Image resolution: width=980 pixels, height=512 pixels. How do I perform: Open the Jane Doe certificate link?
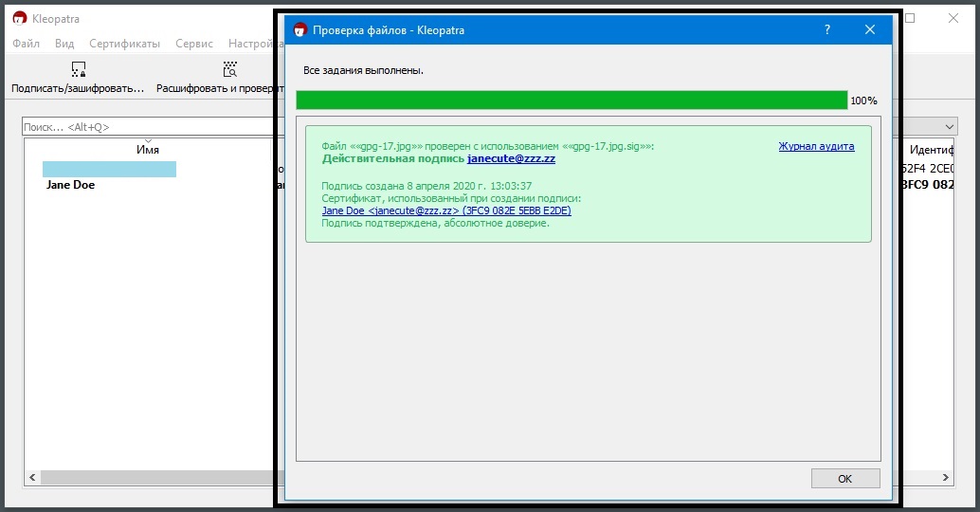coord(446,210)
